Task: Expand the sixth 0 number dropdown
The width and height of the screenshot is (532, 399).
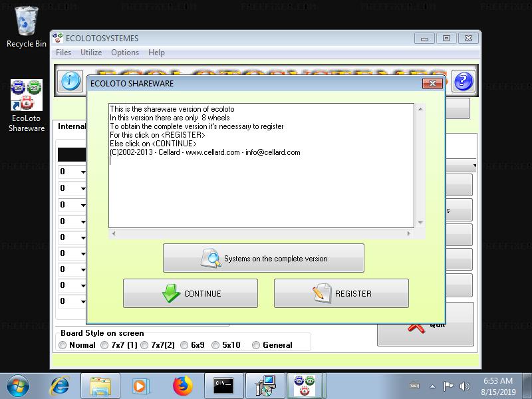Action: pyautogui.click(x=82, y=253)
